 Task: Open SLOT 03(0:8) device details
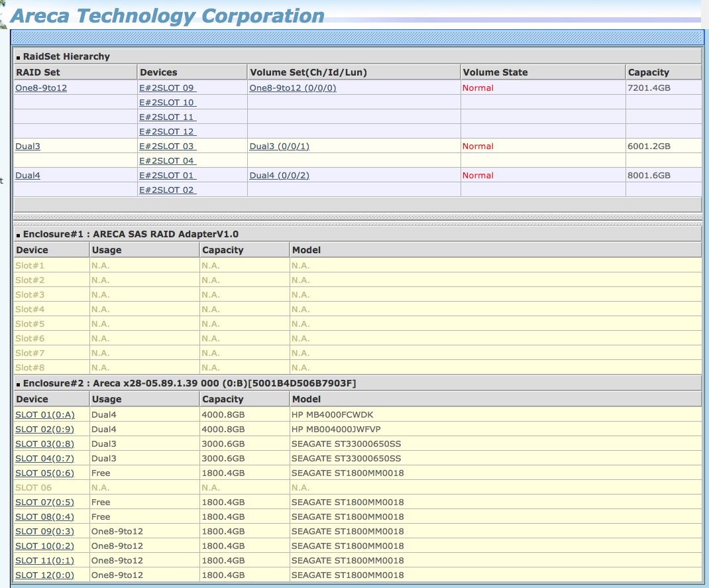coord(45,443)
